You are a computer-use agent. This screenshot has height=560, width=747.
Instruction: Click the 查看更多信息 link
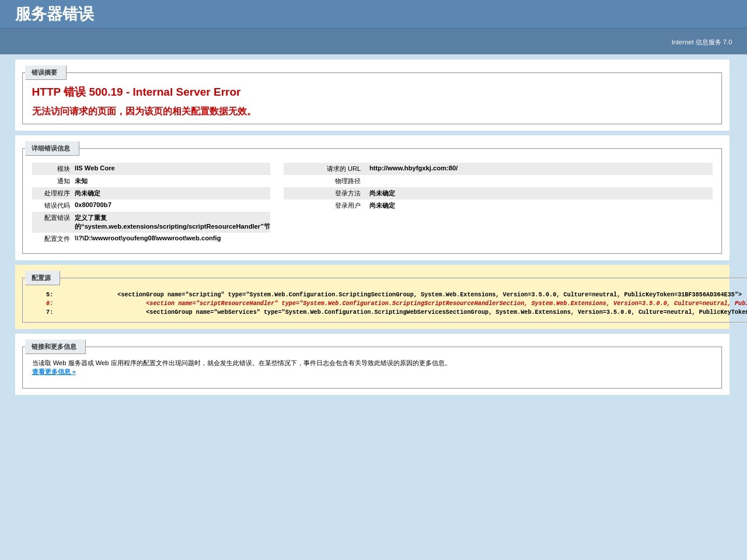click(x=54, y=372)
